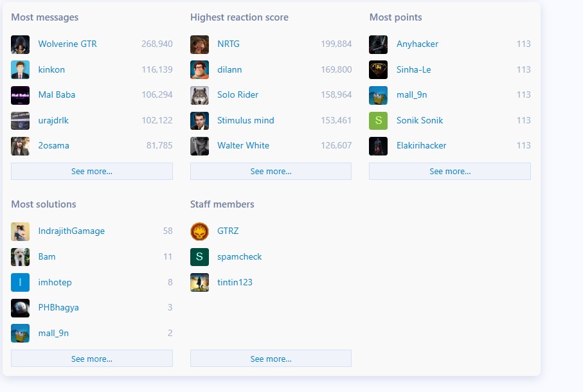Open dilann's profile link
583x392 pixels.
(229, 69)
